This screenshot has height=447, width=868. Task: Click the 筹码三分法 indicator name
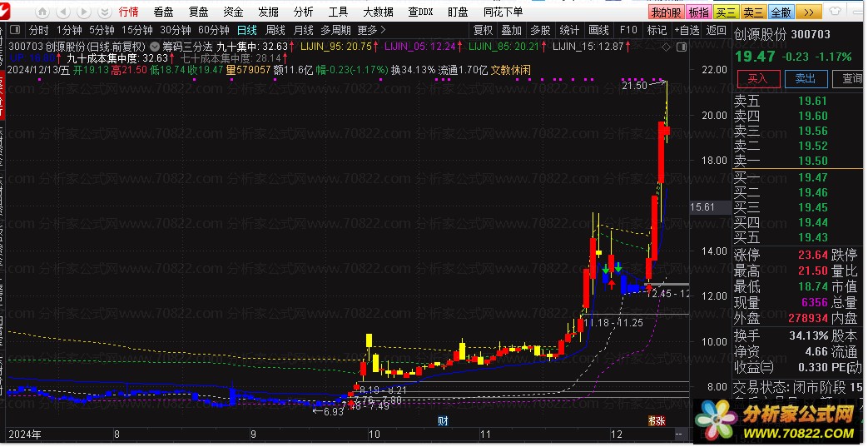tap(187, 47)
